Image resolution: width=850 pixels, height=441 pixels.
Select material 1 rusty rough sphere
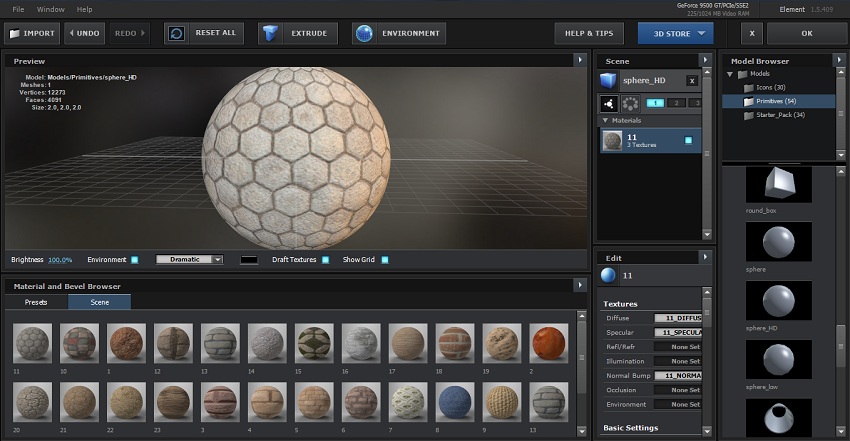126,343
